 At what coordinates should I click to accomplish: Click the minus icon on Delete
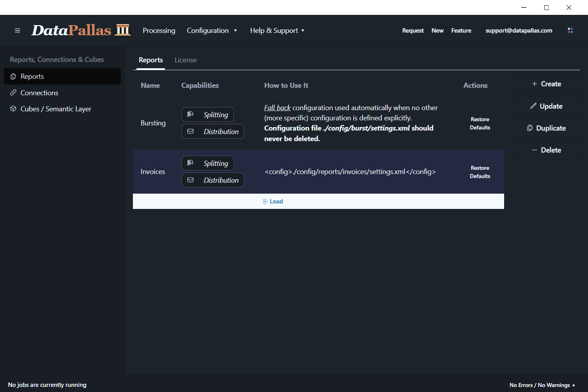point(534,150)
